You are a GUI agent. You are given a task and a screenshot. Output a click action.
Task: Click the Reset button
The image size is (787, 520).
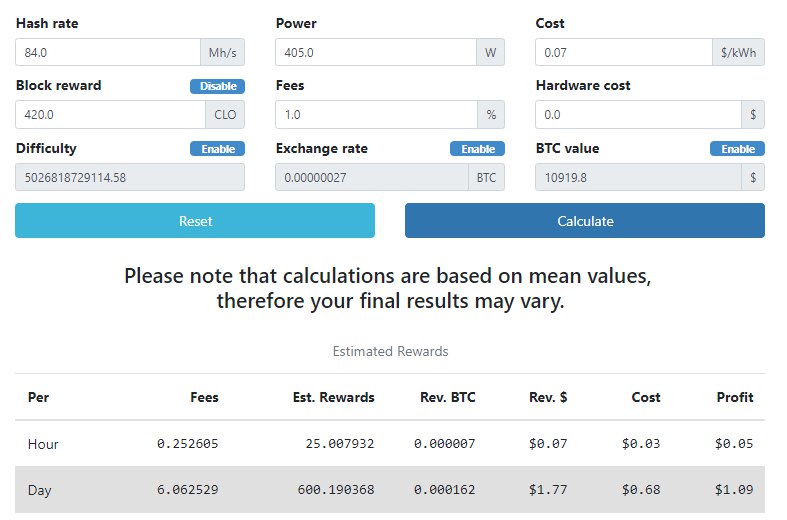(195, 220)
